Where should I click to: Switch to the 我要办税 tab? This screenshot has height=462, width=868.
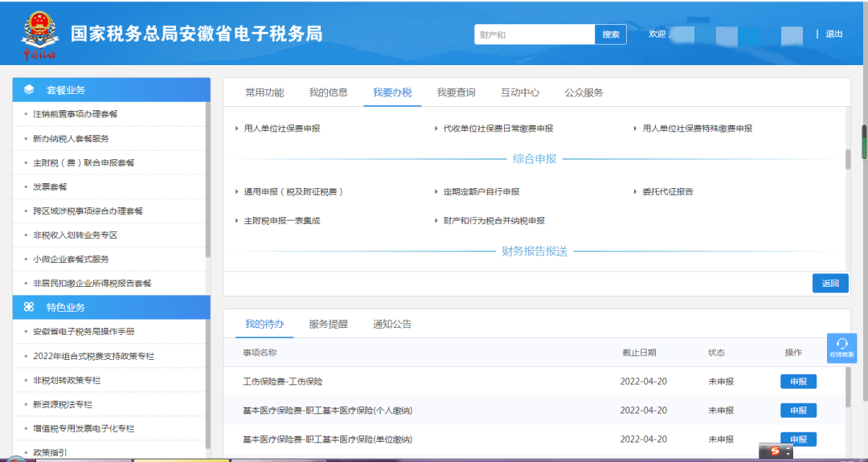(x=392, y=92)
